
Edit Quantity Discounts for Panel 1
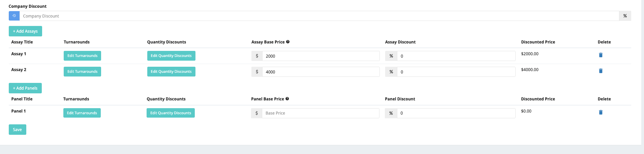tap(171, 113)
